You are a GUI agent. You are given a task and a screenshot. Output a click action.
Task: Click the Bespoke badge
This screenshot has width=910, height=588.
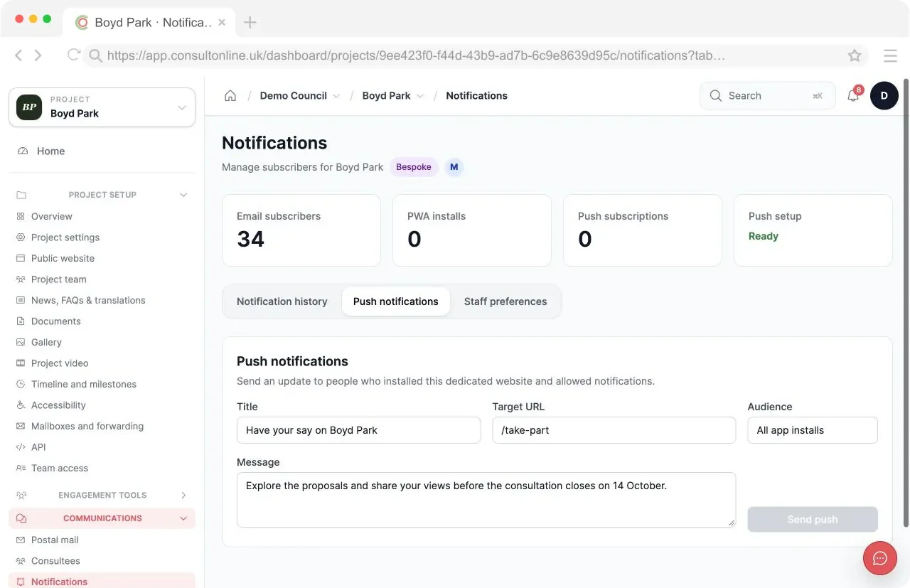(x=414, y=167)
